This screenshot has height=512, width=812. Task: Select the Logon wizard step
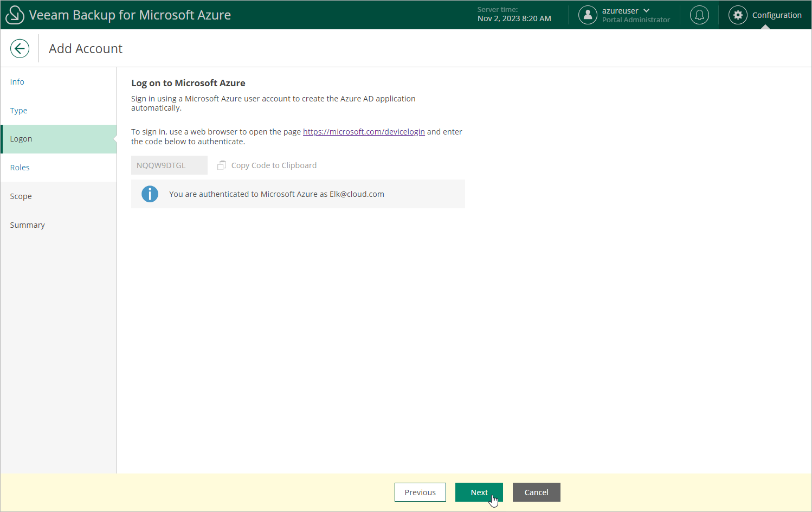coord(59,139)
